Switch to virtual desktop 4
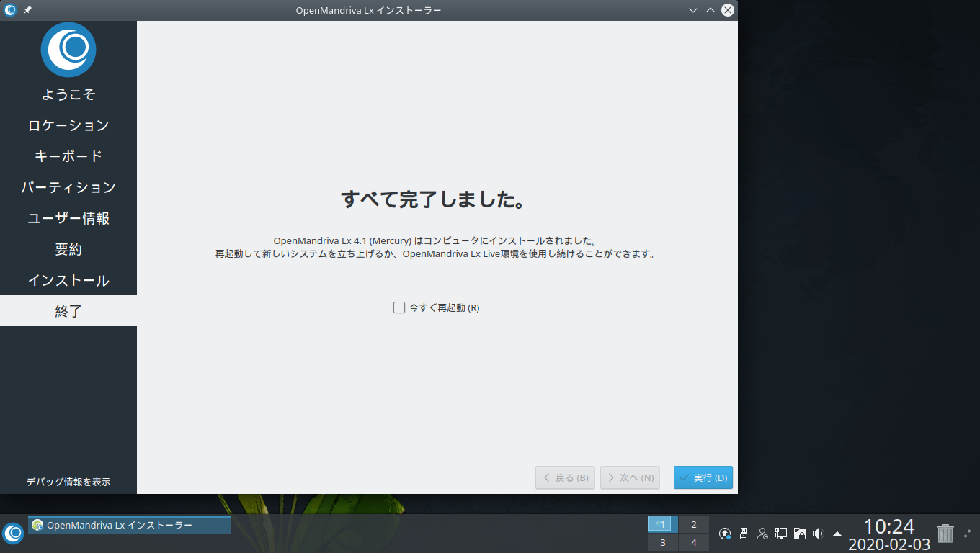This screenshot has width=980, height=553. pos(694,542)
